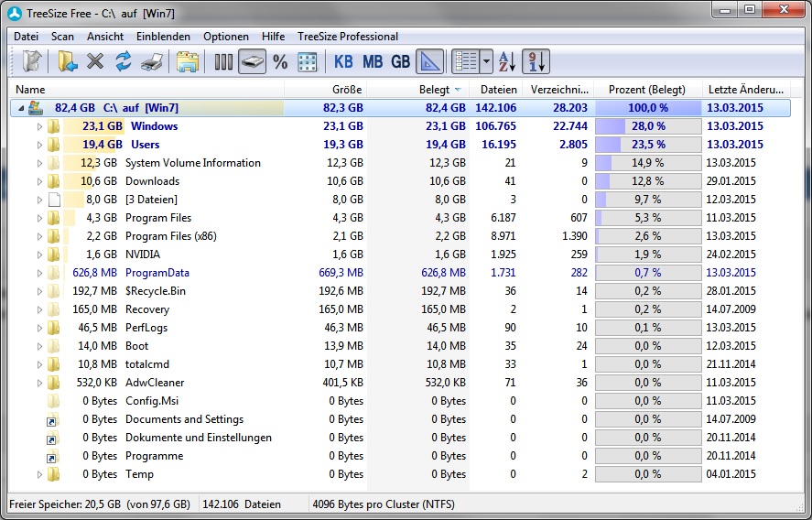The height and width of the screenshot is (520, 812).
Task: Click the Dokumente und Einstellungen entry
Action: pyautogui.click(x=199, y=438)
